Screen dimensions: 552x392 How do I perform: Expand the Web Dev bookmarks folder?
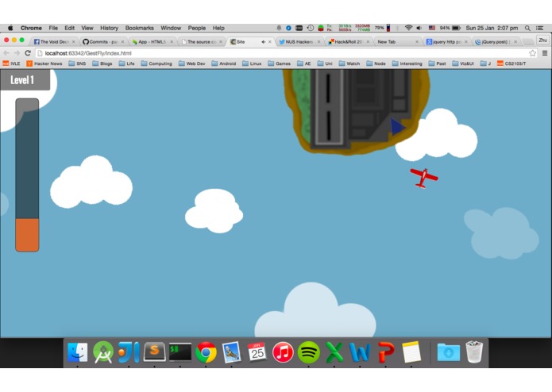192,63
